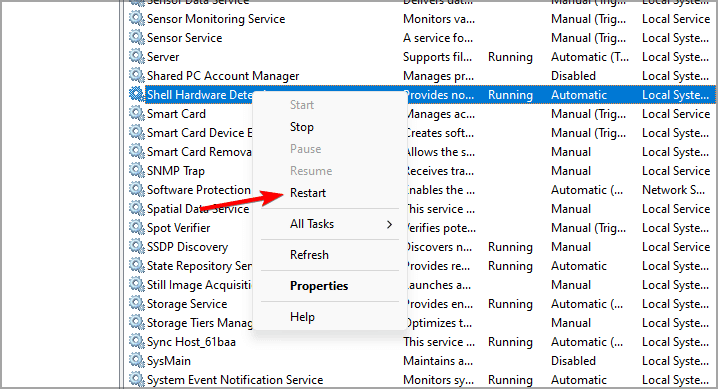Choose Stop in the context menu
This screenshot has height=389, width=718.
[302, 127]
